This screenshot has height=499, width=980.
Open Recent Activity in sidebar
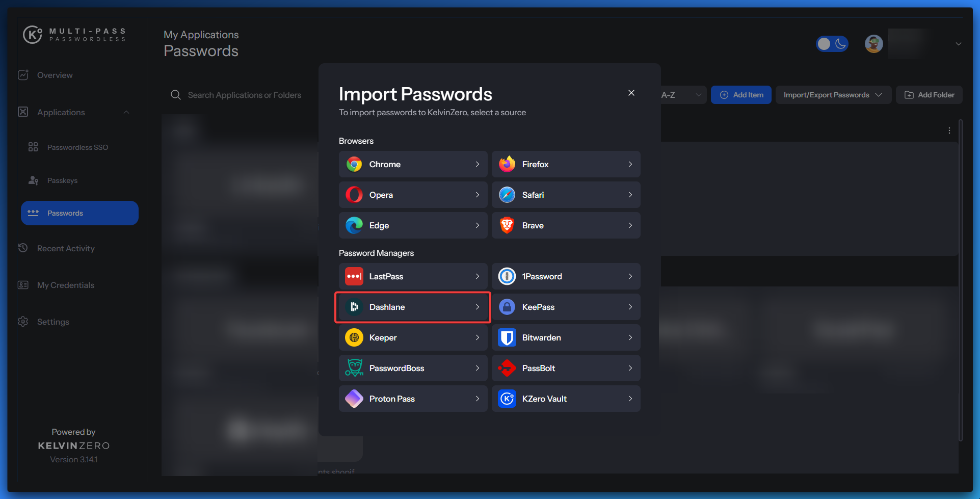66,248
